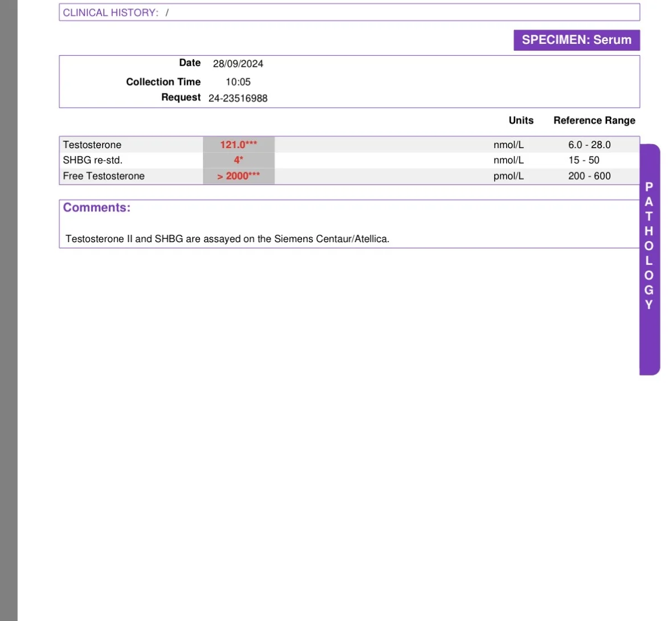Click the pmol/L unit for Free Testosterone
This screenshot has width=672, height=621.
click(x=508, y=176)
